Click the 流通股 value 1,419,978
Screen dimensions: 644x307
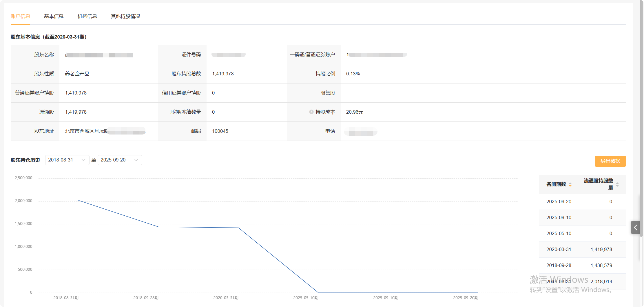coord(76,112)
